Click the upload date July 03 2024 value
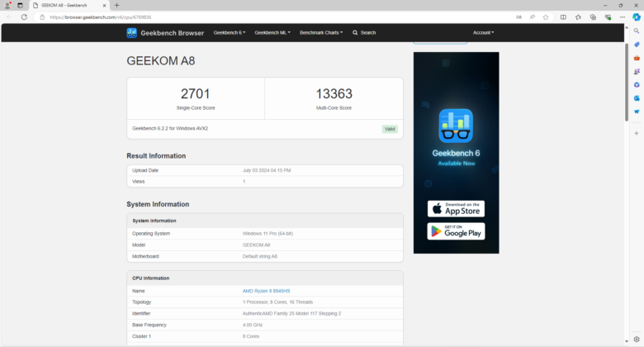 pyautogui.click(x=267, y=170)
